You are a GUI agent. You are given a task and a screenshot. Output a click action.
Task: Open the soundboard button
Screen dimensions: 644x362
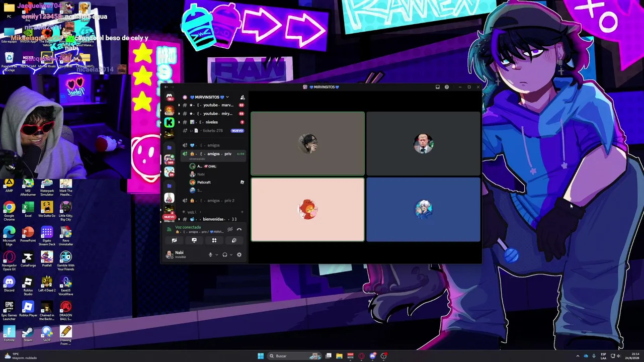pos(234,240)
